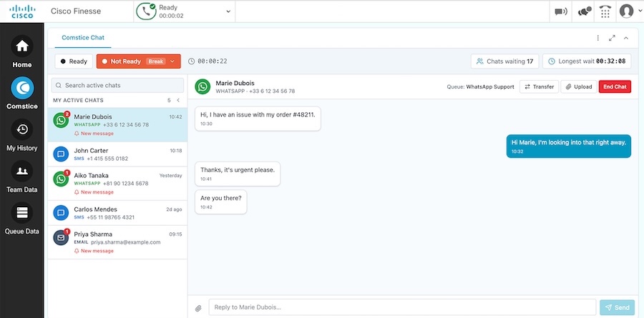Open the desktop chat bubbles icon
Screen dimensions: 644x318
point(585,11)
